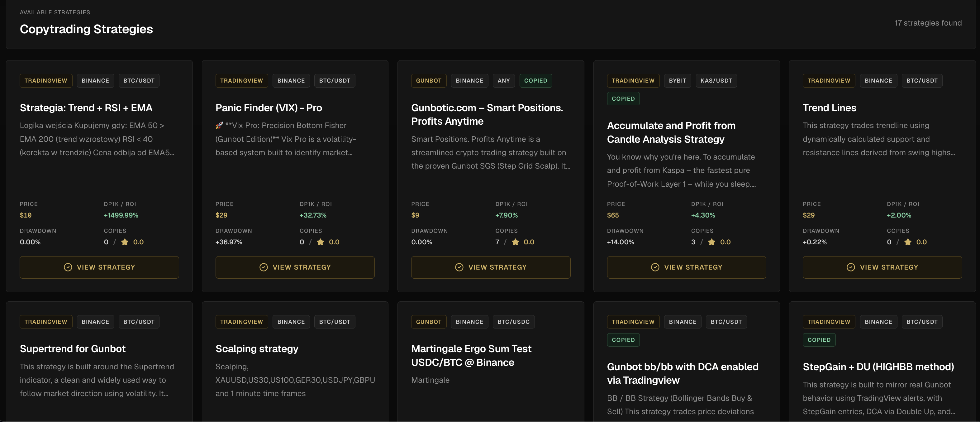Click check-circle icon in Panic Finder's View Strategy
Viewport: 980px width, 422px height.
(x=264, y=267)
